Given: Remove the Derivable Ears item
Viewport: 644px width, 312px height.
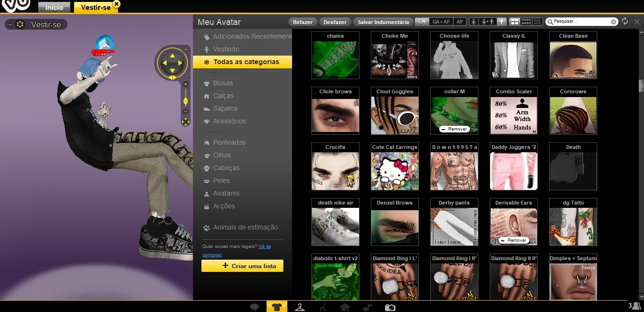Looking at the screenshot, I should 513,240.
